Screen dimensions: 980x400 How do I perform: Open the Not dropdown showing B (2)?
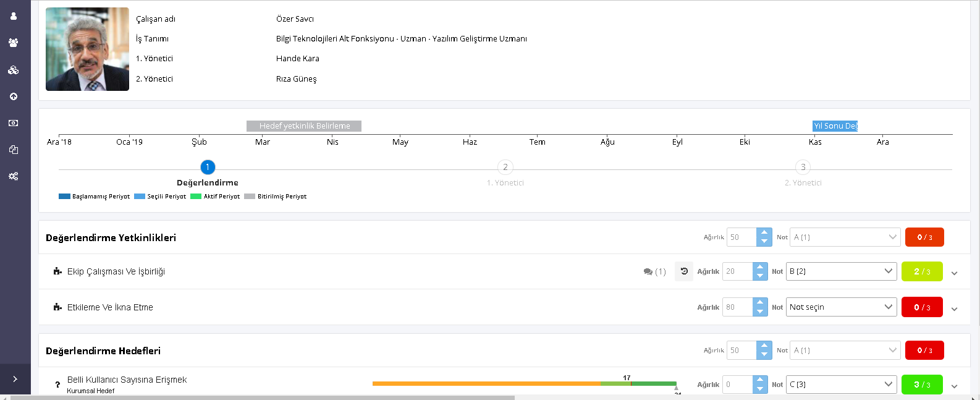(x=841, y=271)
